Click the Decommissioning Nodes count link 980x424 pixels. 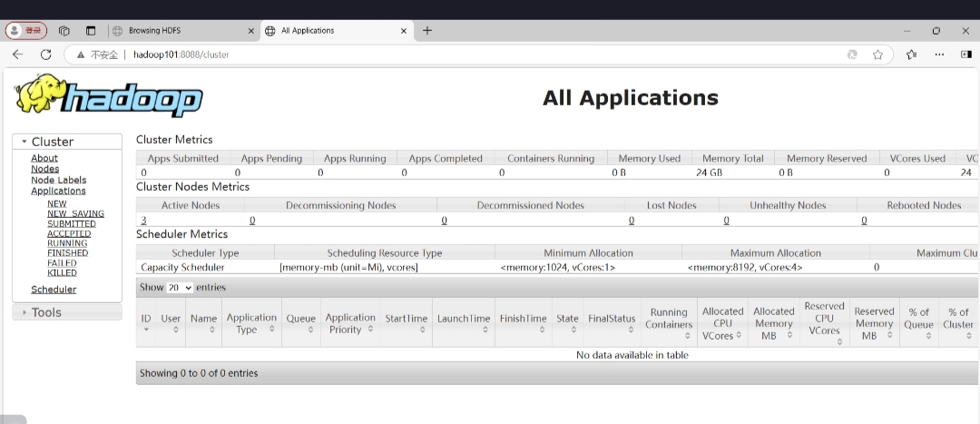[x=252, y=220]
